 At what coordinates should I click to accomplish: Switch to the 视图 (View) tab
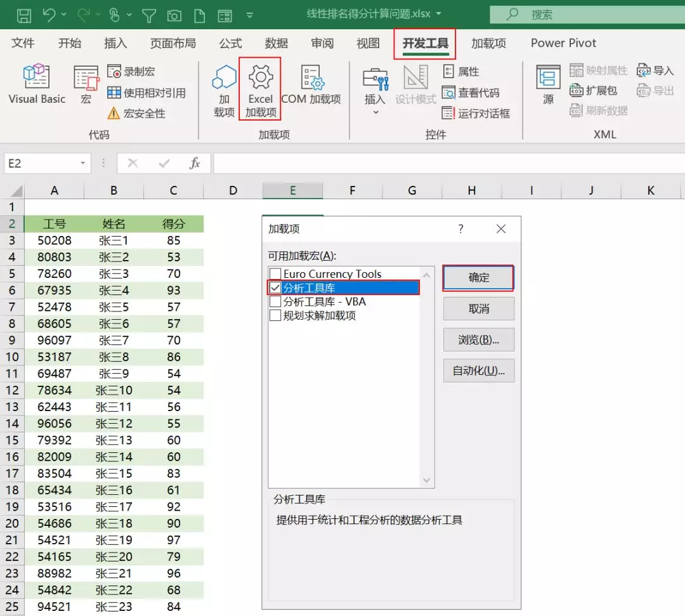click(368, 43)
